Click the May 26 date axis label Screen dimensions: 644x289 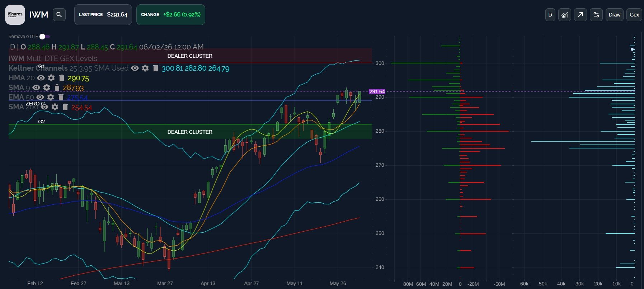[x=338, y=283]
